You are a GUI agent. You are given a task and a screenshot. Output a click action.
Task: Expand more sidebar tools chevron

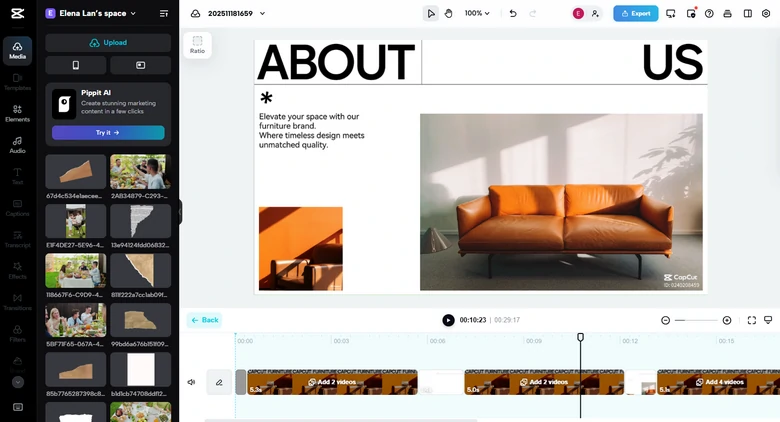click(18, 382)
